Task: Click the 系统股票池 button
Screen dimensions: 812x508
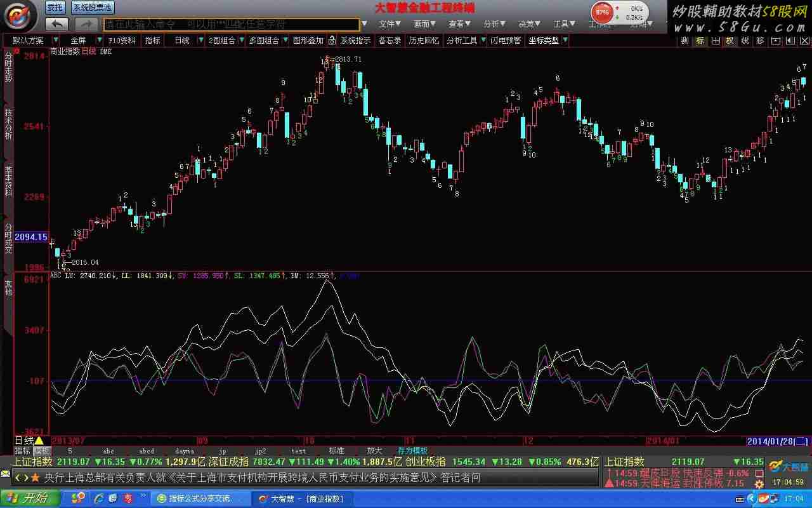Action: pyautogui.click(x=92, y=8)
